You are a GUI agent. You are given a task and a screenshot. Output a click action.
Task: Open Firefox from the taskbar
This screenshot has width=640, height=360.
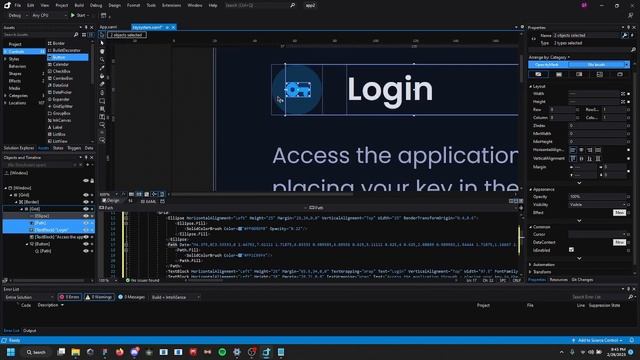(119, 352)
